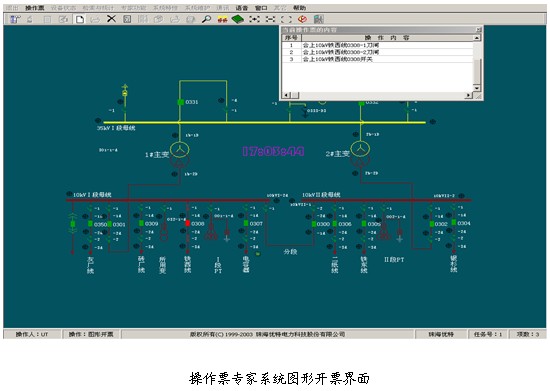Image resolution: width=550 pixels, height=391 pixels.
Task: Toggle the green 0331 breaker switch
Action: pos(181,102)
